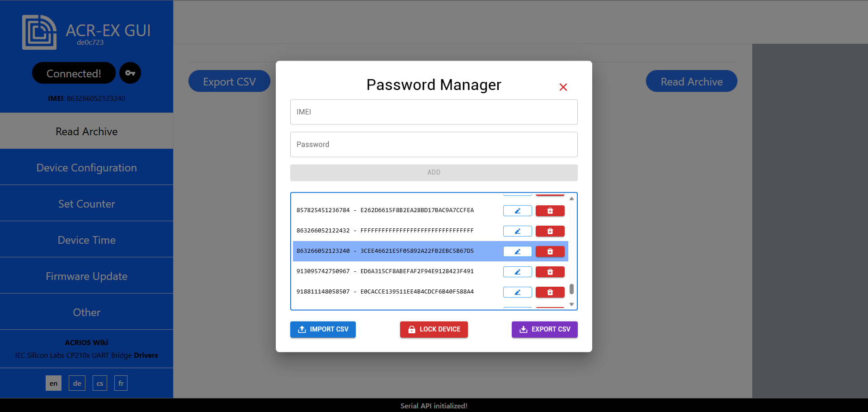Image resolution: width=868 pixels, height=412 pixels.
Task: Click inside the IMEI input field
Action: click(434, 112)
